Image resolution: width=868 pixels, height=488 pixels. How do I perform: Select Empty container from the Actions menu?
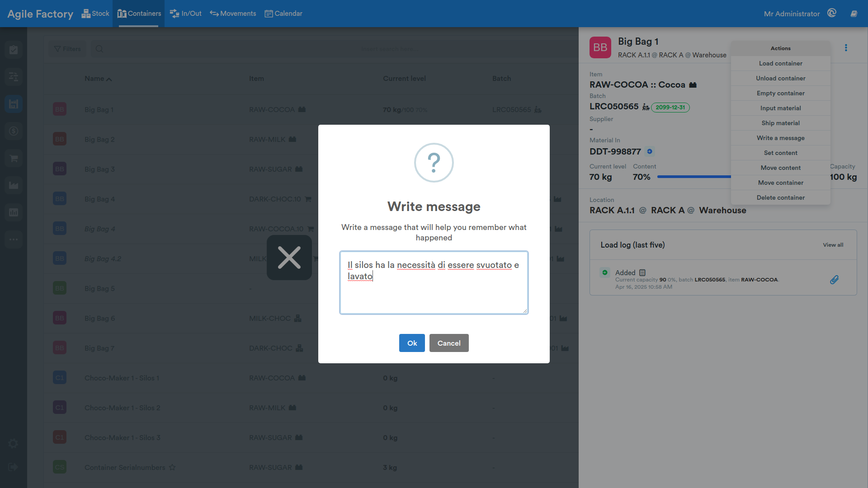(x=780, y=93)
